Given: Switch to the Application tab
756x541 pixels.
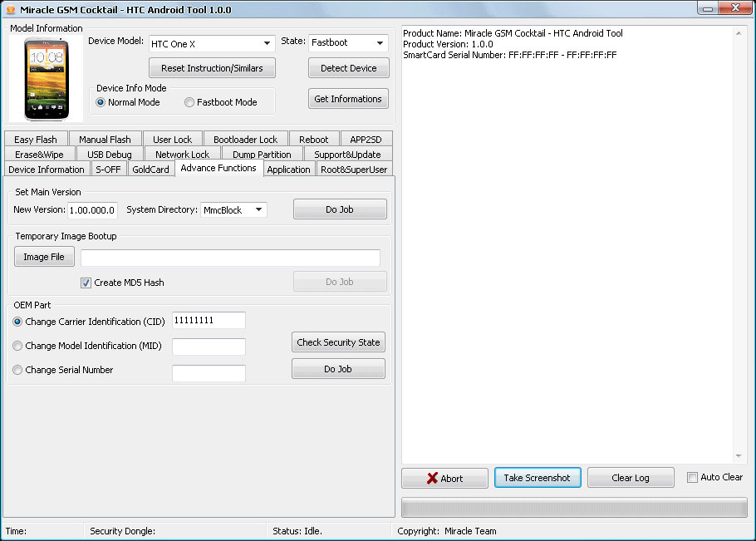Looking at the screenshot, I should (x=288, y=170).
